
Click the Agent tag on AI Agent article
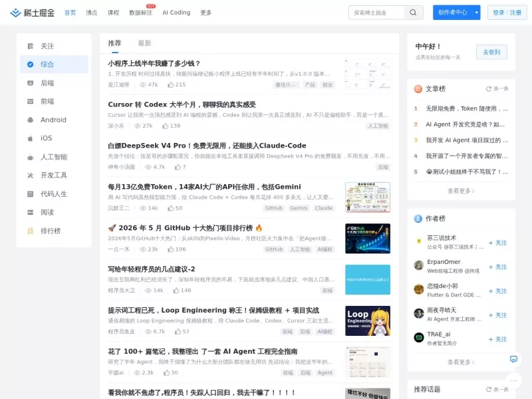[x=325, y=372]
